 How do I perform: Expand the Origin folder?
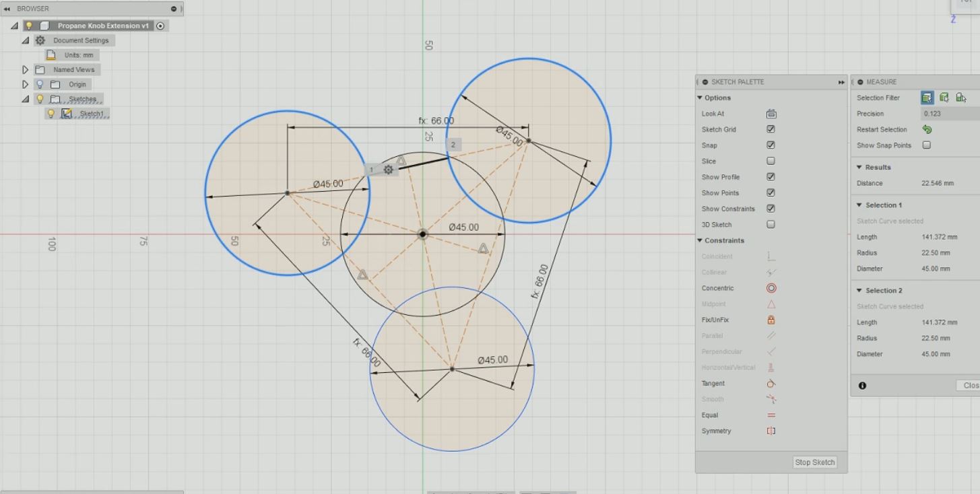coord(26,84)
